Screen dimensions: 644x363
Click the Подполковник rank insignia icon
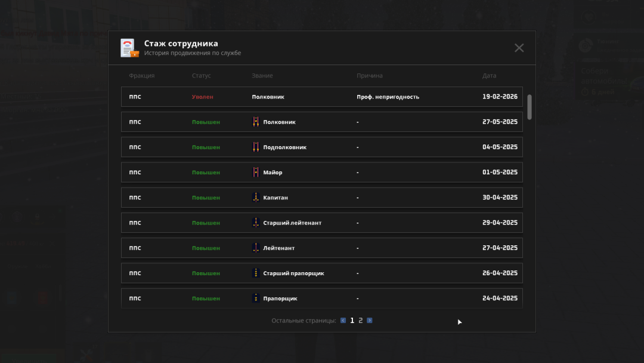coord(256,147)
